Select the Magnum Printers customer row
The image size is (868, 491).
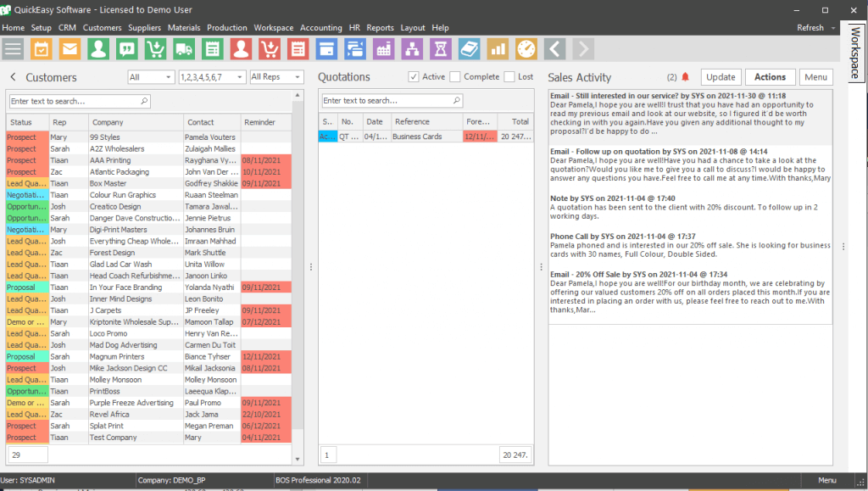(149, 356)
